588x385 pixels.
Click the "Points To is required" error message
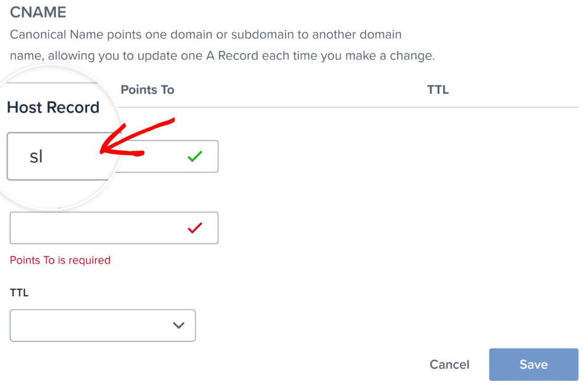tap(60, 260)
